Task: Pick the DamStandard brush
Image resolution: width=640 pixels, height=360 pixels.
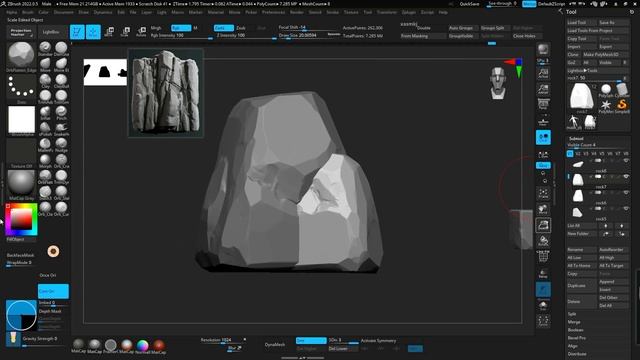Action: [61, 48]
